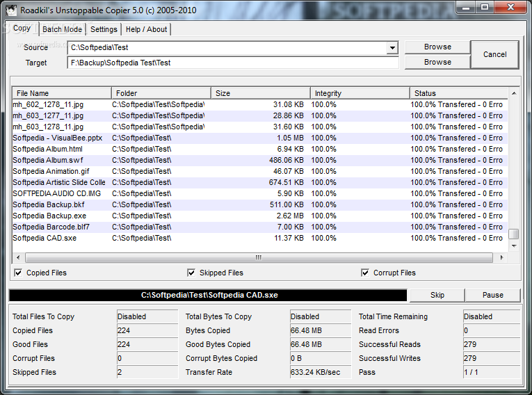This screenshot has width=532, height=395.
Task: Click the Total Files To Copy Disabled value
Action: (147, 316)
